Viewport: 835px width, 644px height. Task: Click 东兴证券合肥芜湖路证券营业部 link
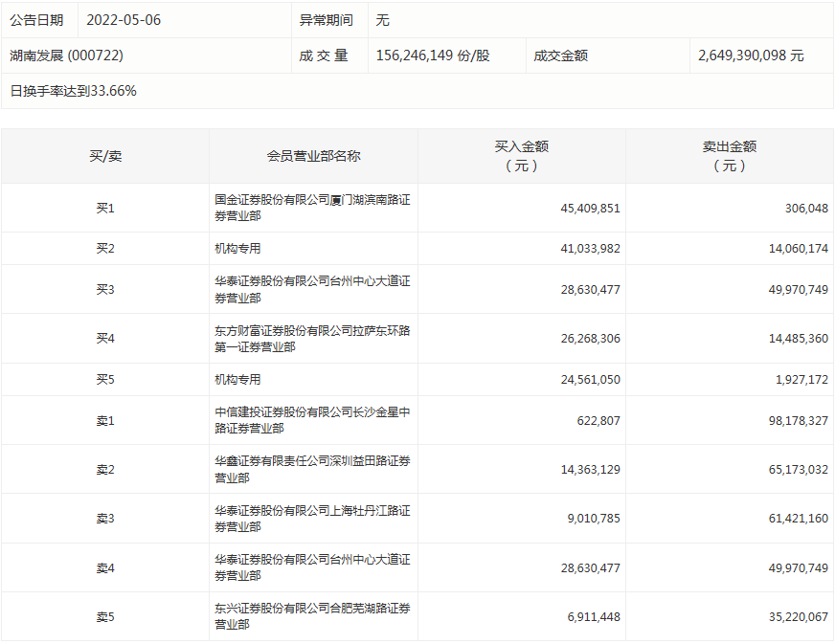point(308,614)
